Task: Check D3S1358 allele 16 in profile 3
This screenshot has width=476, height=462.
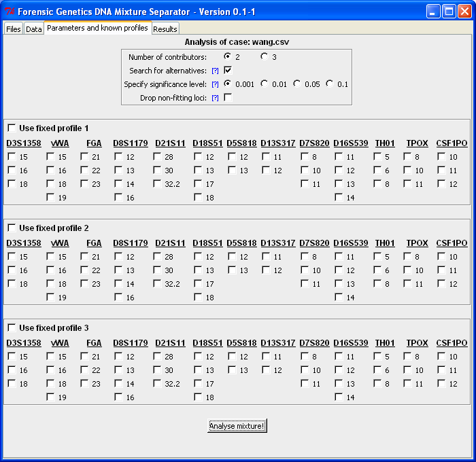Action: tap(12, 370)
